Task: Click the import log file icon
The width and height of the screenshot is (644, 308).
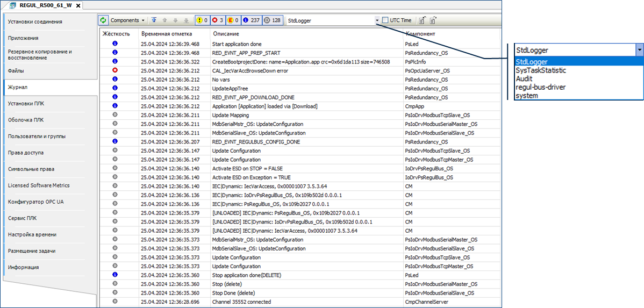Action: 433,20
